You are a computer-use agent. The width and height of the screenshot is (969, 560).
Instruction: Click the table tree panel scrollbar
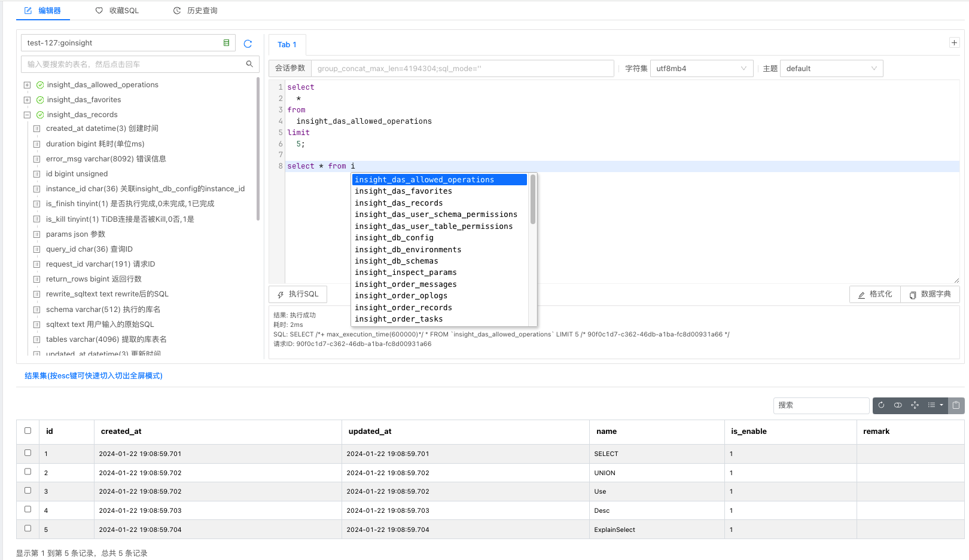coord(258,149)
